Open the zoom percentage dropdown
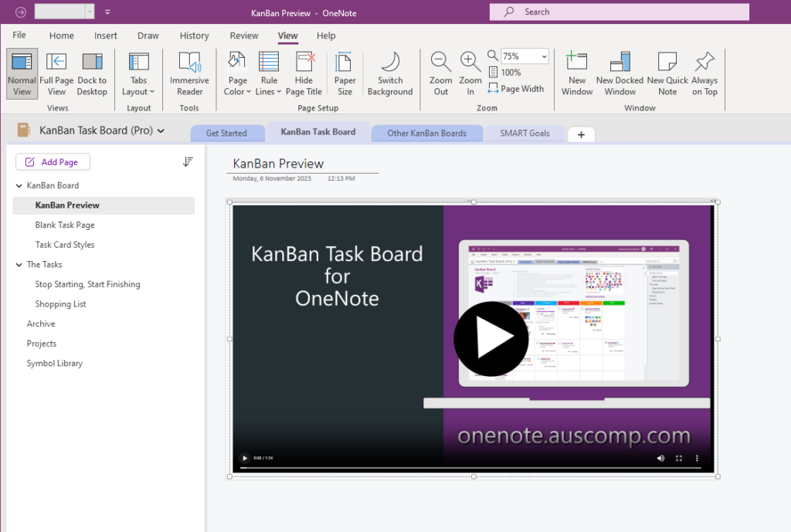The width and height of the screenshot is (791, 532). pyautogui.click(x=543, y=56)
